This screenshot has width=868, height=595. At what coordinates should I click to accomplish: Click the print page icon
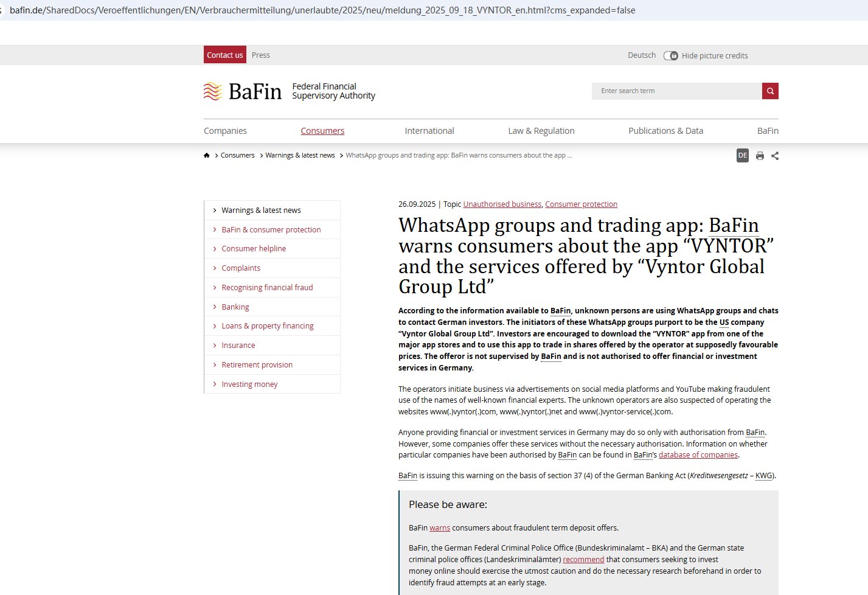pos(760,156)
